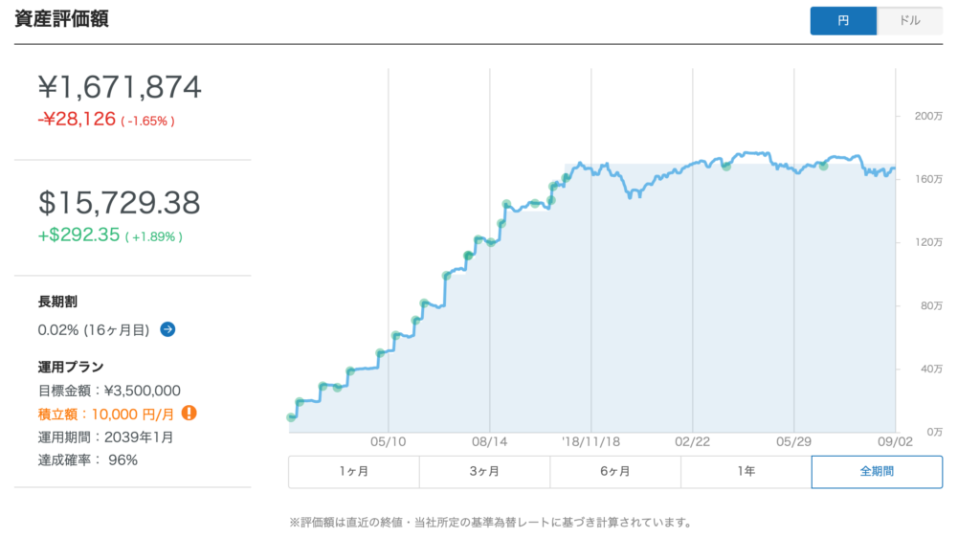Click the 200万 y-axis label
The image size is (980, 538).
(x=928, y=116)
